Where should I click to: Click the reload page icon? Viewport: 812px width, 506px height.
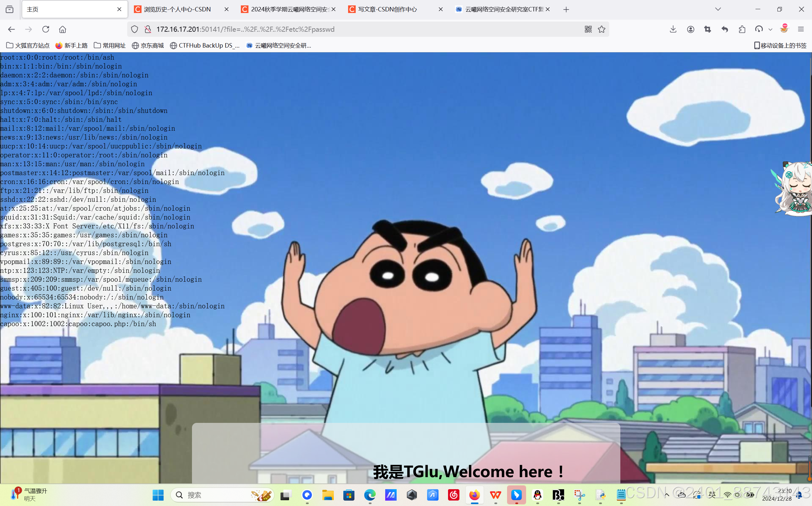pyautogui.click(x=46, y=29)
